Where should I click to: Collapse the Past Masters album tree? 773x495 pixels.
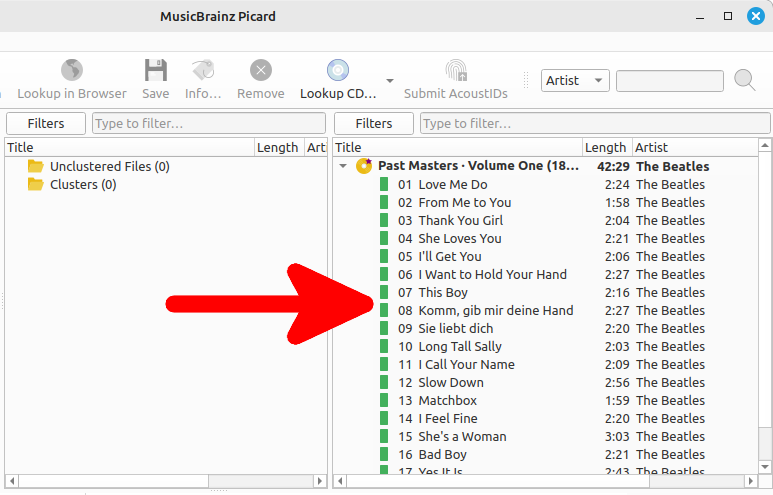[343, 166]
